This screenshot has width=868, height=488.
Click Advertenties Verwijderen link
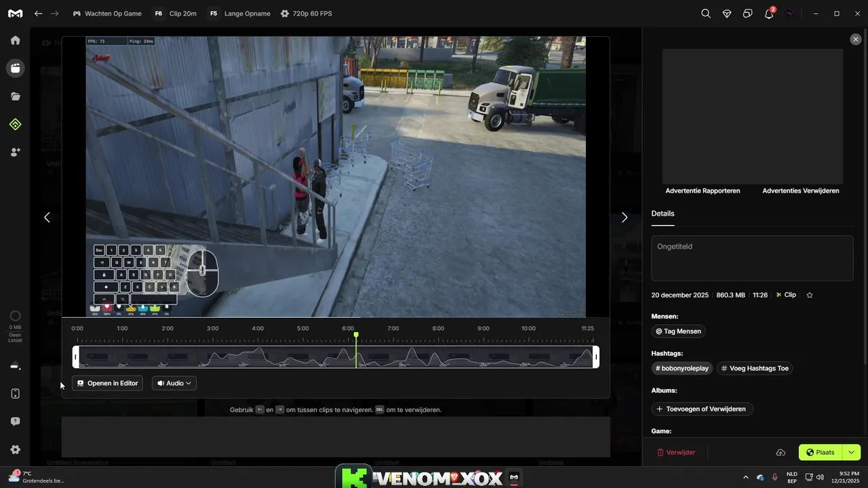pos(801,190)
